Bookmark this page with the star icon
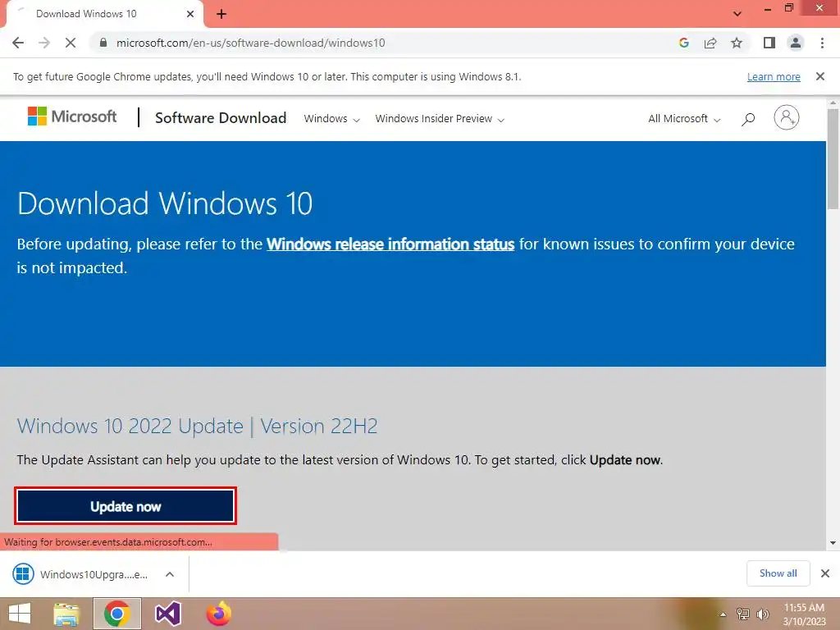840x630 pixels. click(x=737, y=43)
